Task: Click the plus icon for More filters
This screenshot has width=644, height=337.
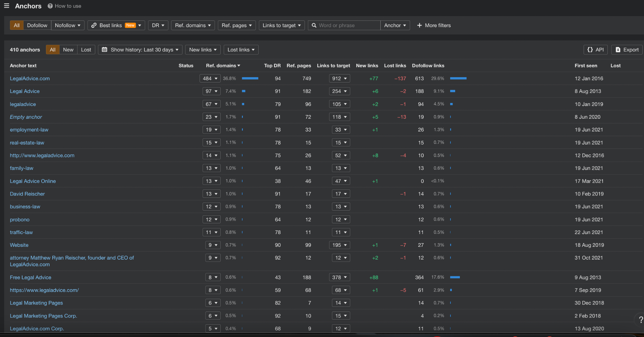Action: (419, 25)
